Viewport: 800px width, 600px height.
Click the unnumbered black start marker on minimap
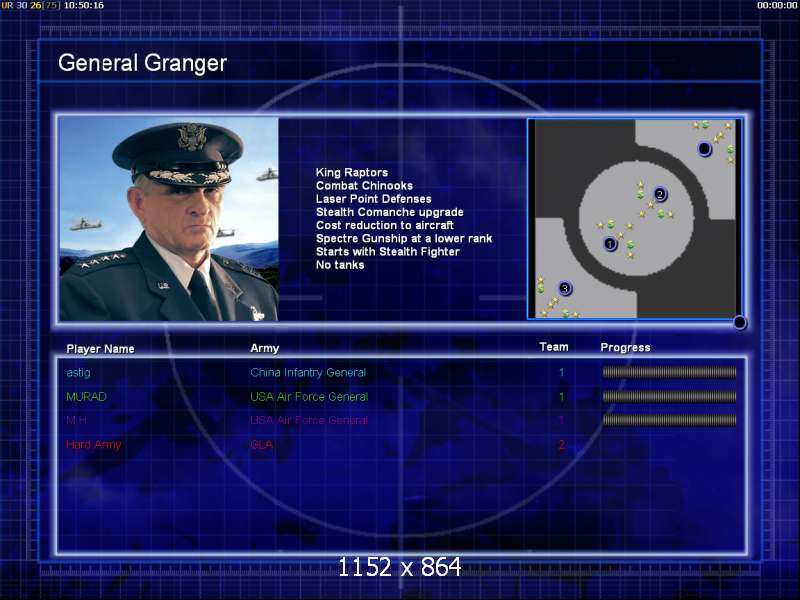point(704,148)
